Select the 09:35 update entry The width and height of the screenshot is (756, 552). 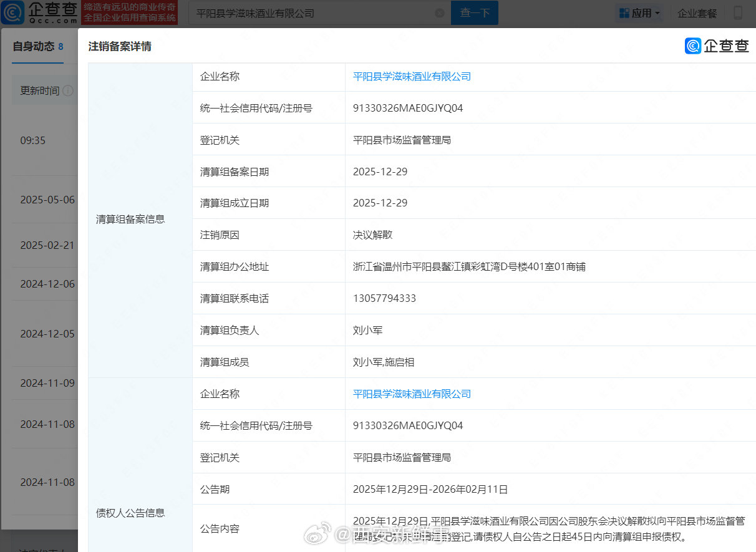(33, 141)
